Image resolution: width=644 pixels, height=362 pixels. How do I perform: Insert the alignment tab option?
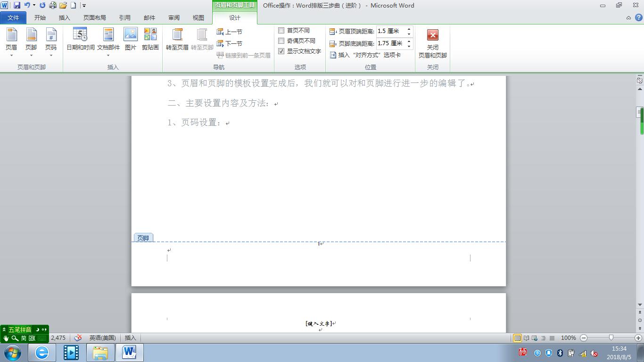(371, 55)
